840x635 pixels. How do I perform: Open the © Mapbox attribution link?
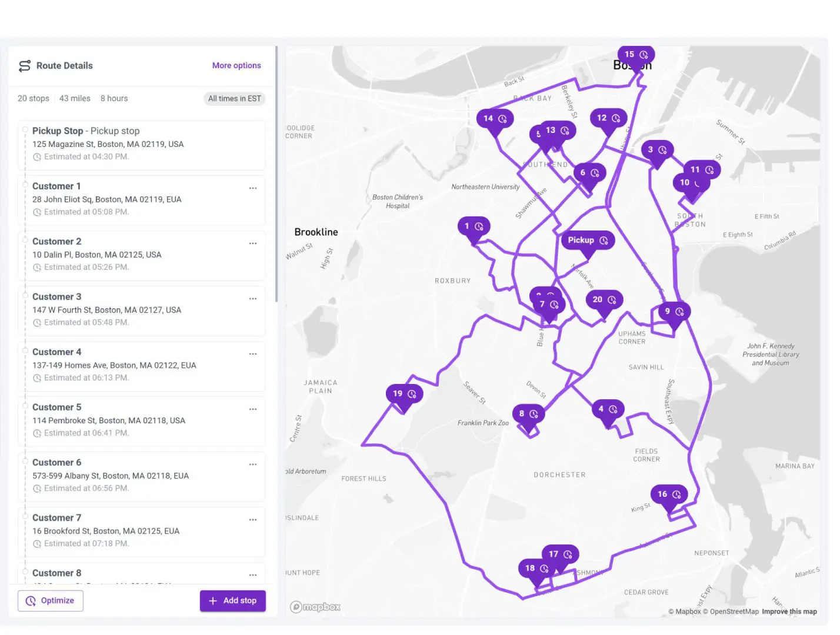tap(685, 612)
